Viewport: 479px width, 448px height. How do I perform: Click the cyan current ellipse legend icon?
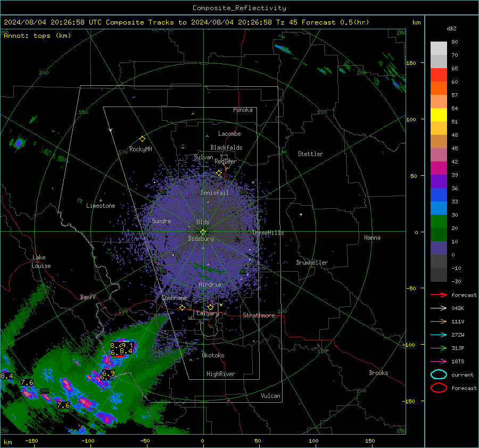pyautogui.click(x=439, y=374)
